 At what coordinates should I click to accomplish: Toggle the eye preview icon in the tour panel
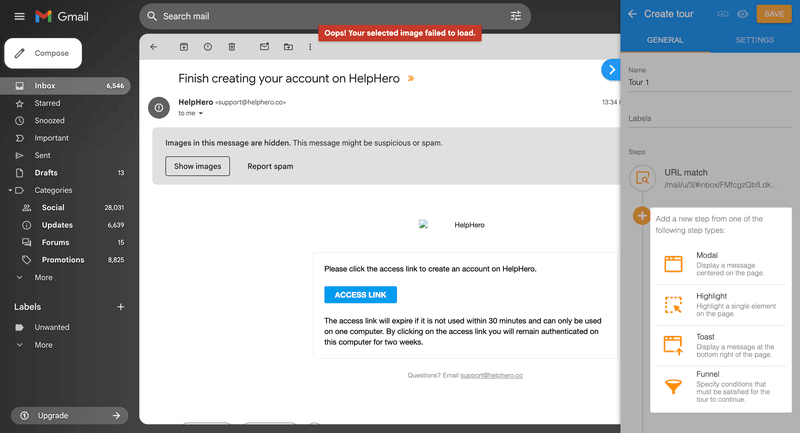tap(743, 14)
